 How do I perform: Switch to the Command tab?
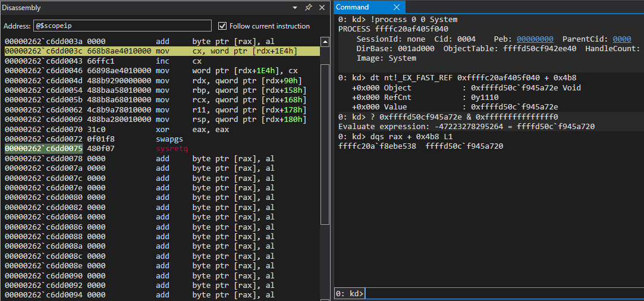coord(353,7)
